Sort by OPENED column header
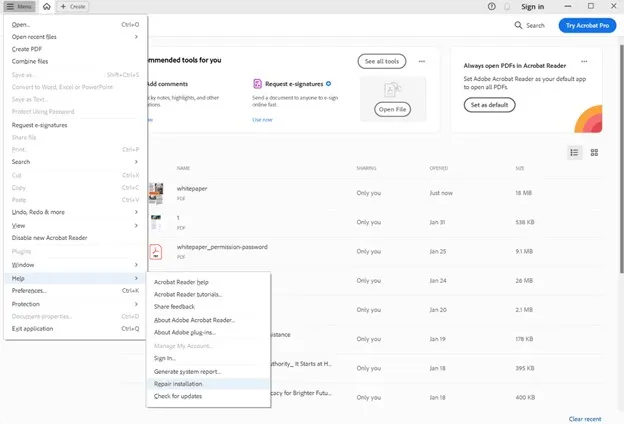The image size is (624, 424). 439,168
